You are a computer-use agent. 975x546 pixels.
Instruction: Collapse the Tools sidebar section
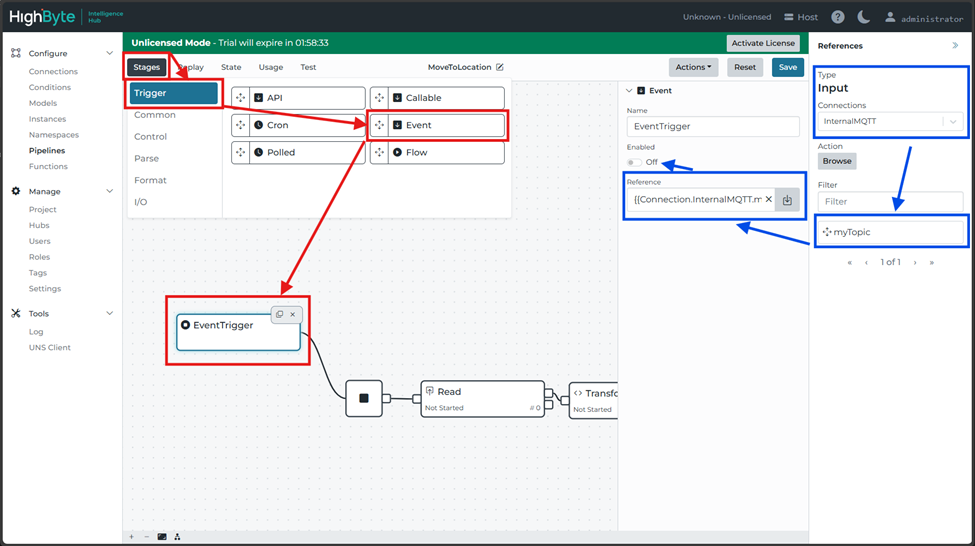(109, 313)
